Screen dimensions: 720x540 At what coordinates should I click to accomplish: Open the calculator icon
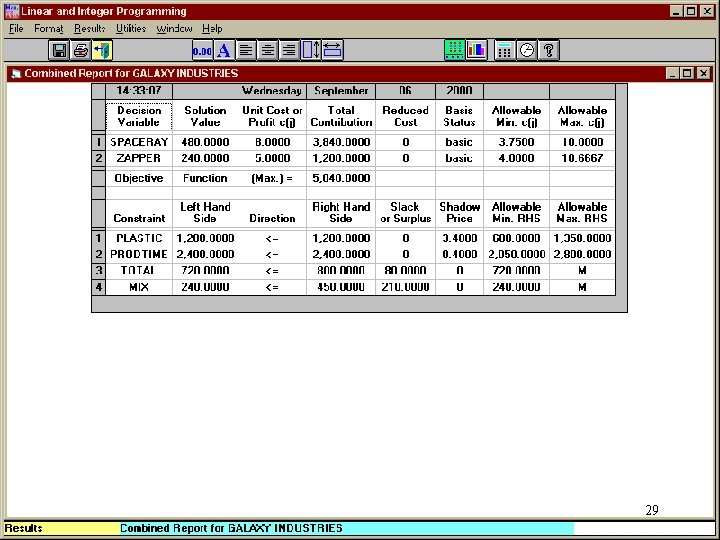(x=505, y=50)
